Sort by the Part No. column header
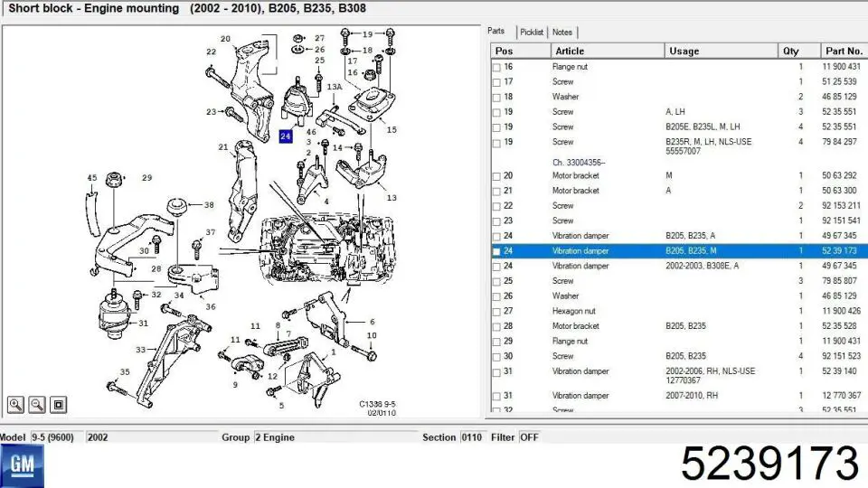This screenshot has height=488, width=868. 844,51
